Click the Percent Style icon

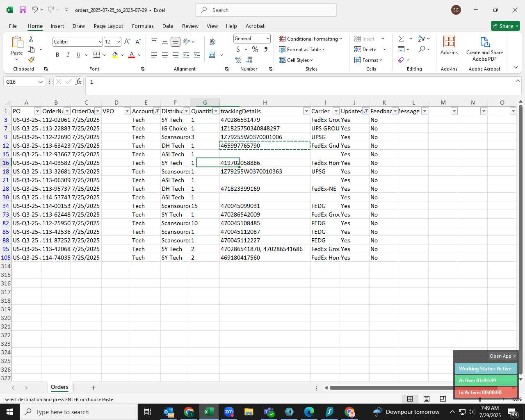coord(255,49)
